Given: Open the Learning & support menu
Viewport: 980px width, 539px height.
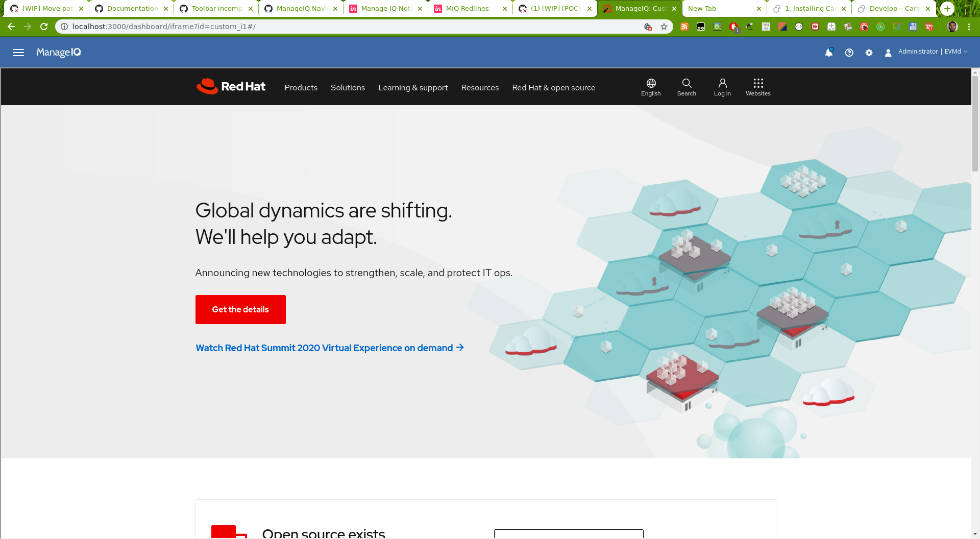Looking at the screenshot, I should tap(413, 88).
